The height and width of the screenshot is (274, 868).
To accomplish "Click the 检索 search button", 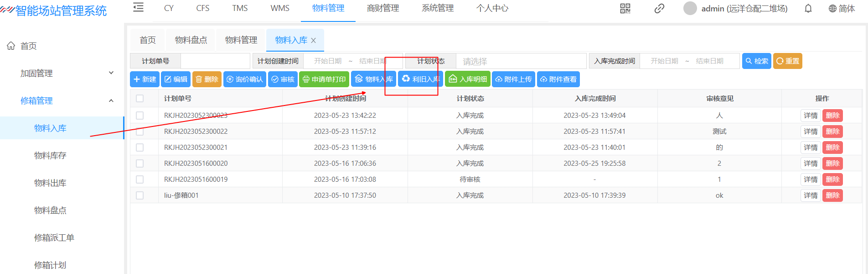I will point(756,61).
